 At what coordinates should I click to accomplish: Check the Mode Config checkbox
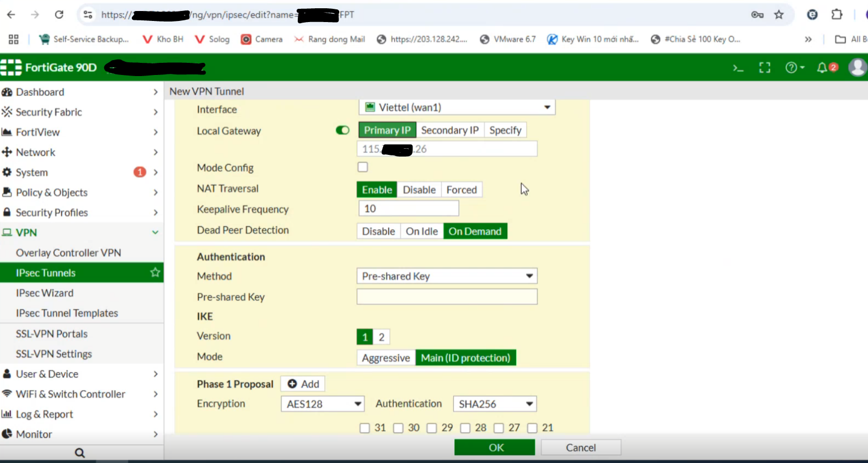[363, 167]
